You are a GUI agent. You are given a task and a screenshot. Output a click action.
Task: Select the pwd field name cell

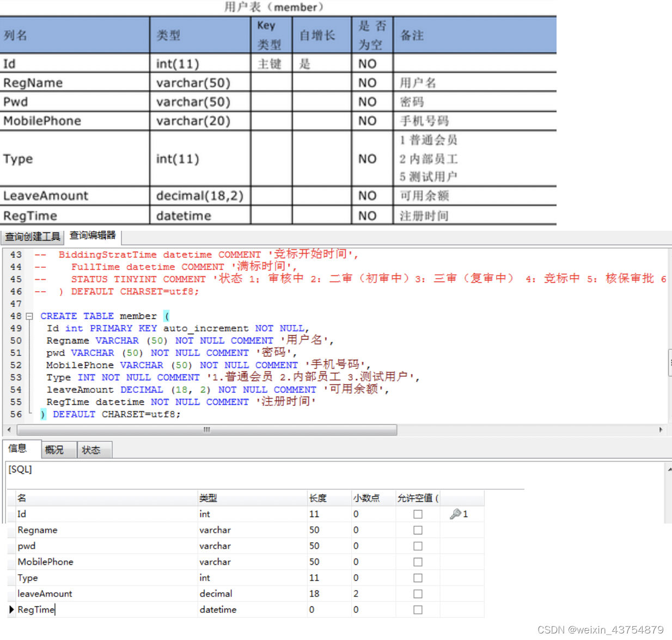[106, 546]
